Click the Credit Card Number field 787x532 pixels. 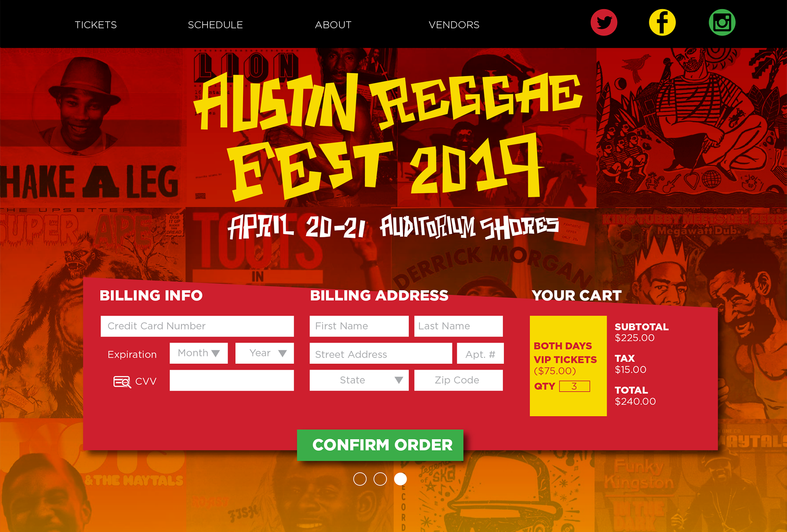tap(197, 326)
